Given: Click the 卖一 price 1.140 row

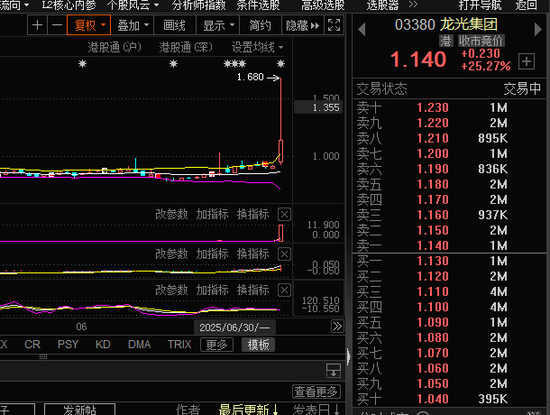Looking at the screenshot, I should [449, 245].
